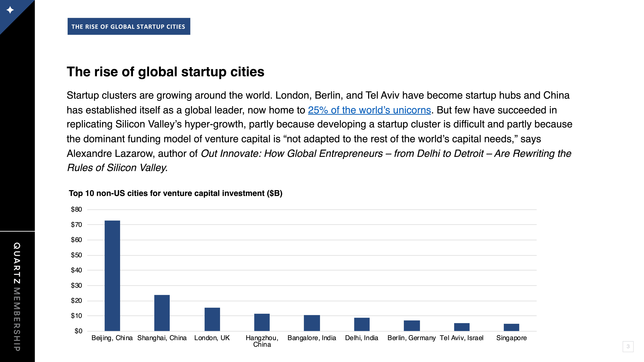Select the Shanghai, China bar
Screen dimensions: 644x362
click(x=162, y=313)
